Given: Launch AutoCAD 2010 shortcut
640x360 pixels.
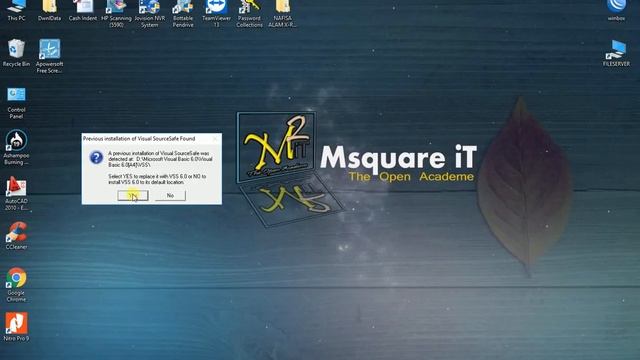Looking at the screenshot, I should [x=16, y=193].
